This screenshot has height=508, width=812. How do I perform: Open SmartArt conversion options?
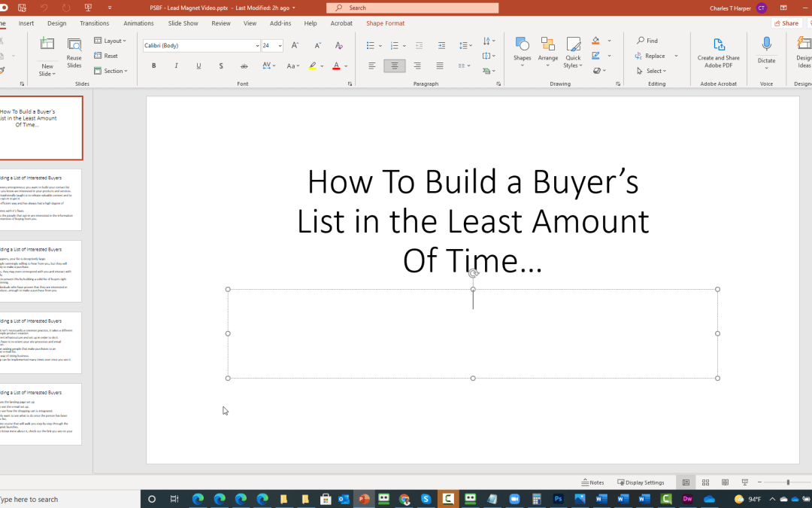(x=489, y=71)
